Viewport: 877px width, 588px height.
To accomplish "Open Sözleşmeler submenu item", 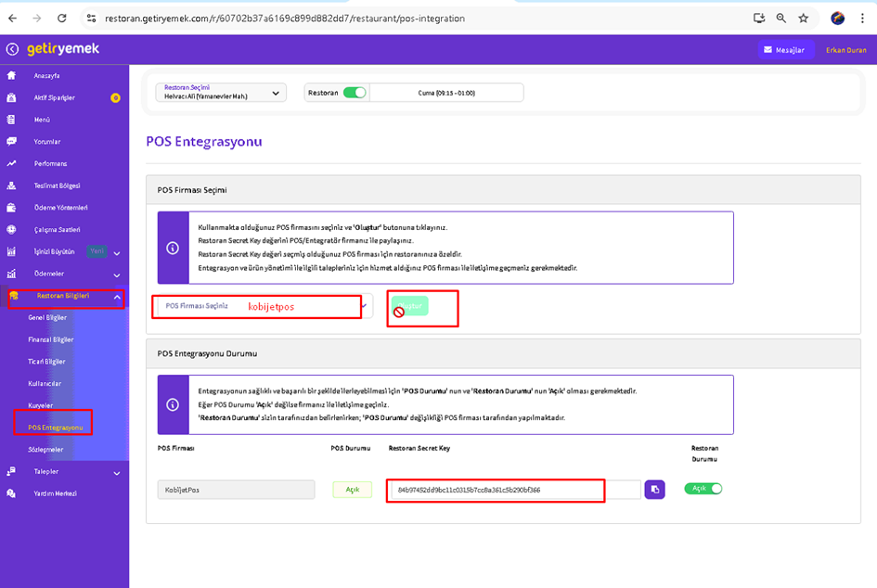I will click(45, 450).
